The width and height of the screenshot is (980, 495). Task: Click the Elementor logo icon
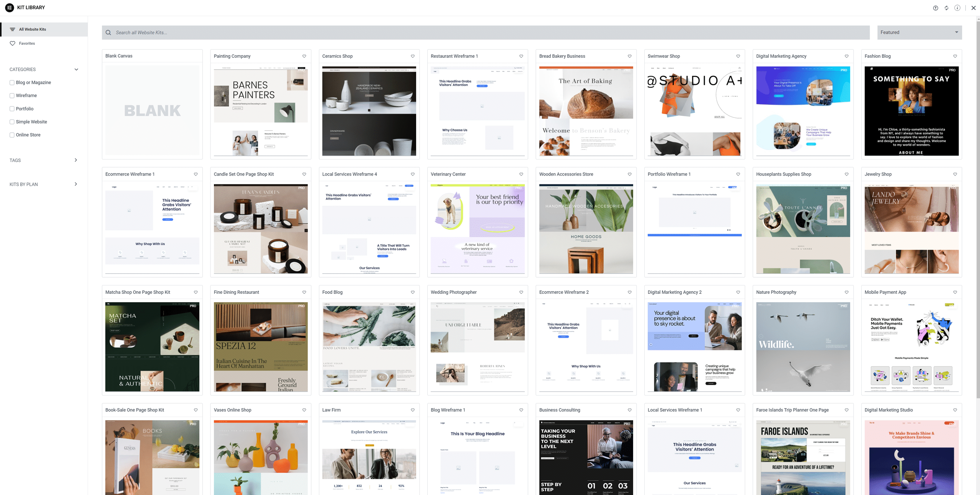[10, 7]
